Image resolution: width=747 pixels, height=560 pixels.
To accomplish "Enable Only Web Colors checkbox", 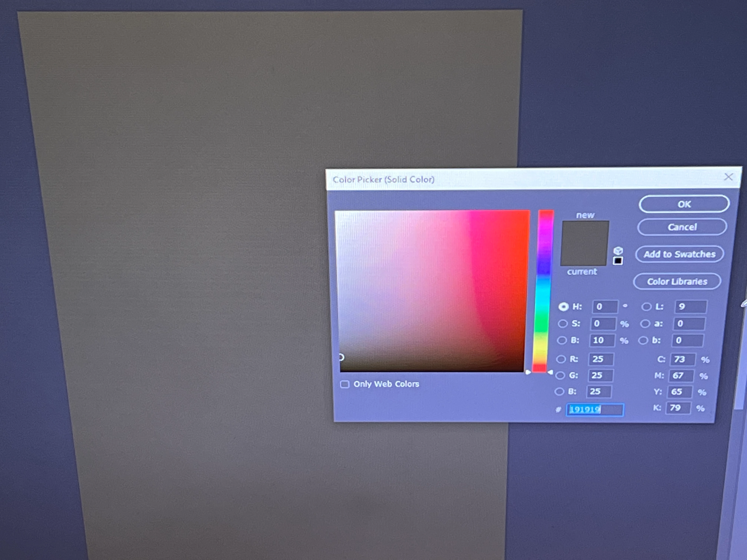I will 345,384.
